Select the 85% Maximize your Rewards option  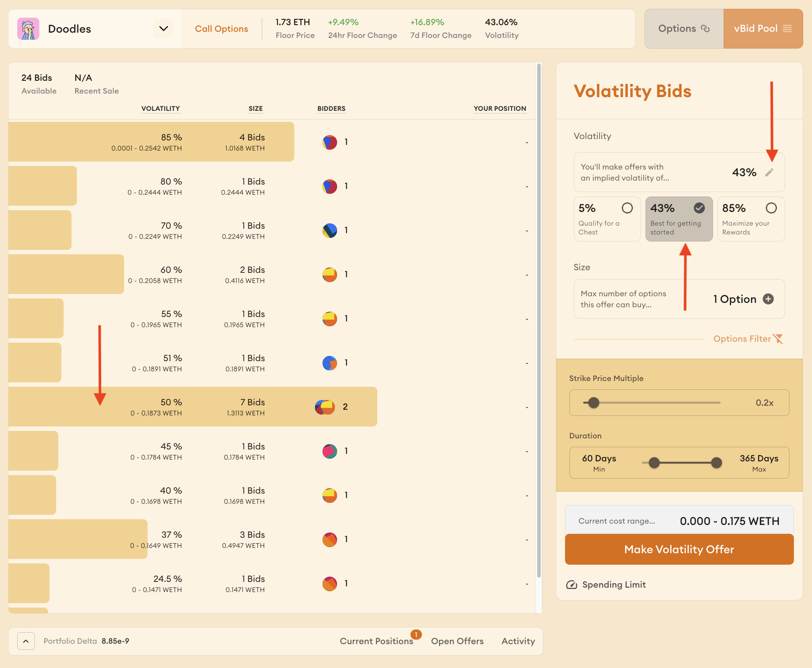[751, 219]
